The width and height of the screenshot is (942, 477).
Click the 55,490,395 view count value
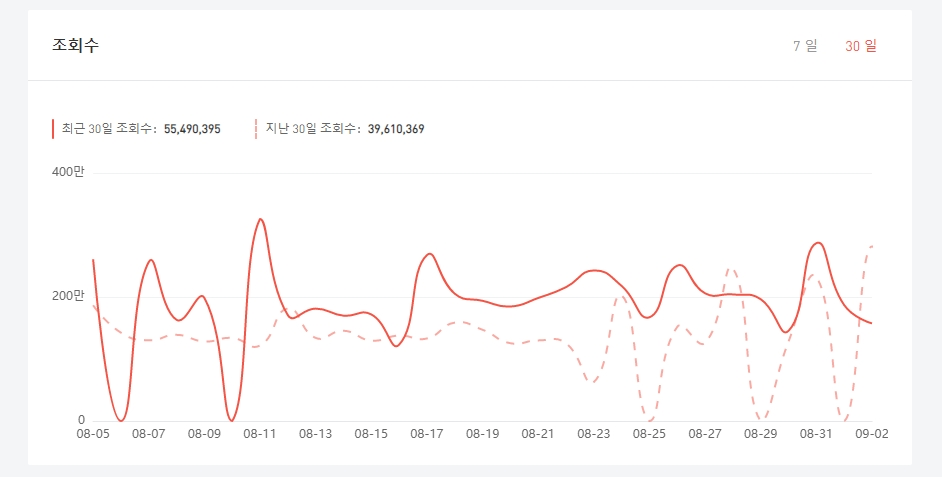192,129
